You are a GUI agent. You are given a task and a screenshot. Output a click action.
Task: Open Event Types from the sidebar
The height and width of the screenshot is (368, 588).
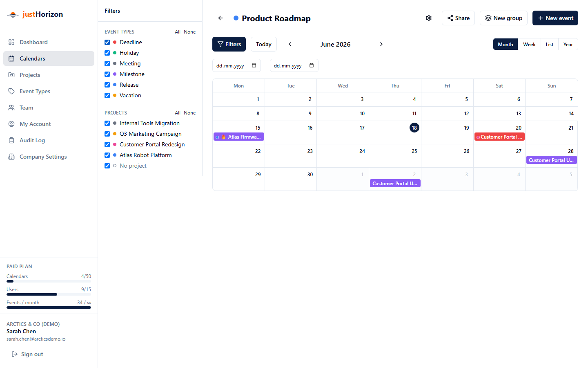49,91
